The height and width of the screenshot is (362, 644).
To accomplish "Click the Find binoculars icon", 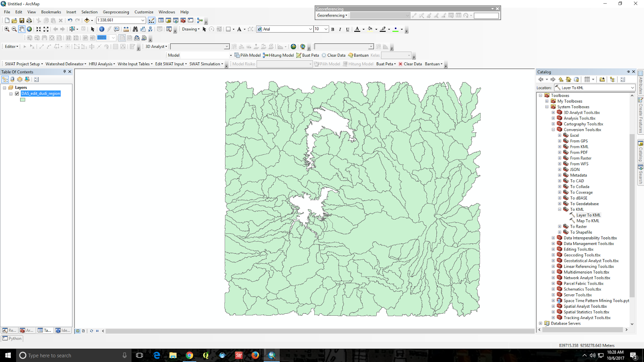I will point(136,29).
